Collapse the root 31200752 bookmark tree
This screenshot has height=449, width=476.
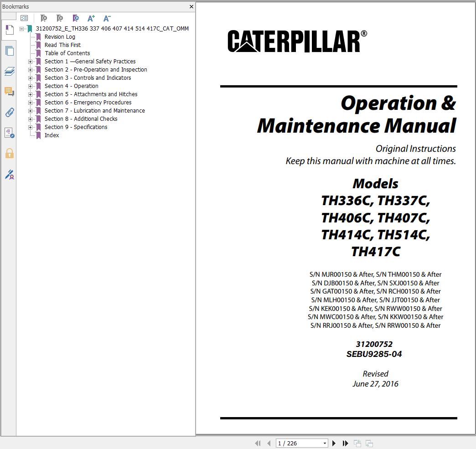pyautogui.click(x=21, y=29)
